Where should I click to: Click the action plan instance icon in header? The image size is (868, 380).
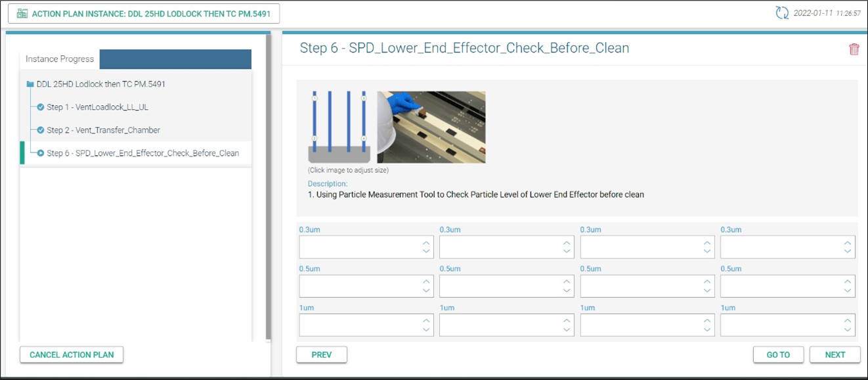[22, 13]
